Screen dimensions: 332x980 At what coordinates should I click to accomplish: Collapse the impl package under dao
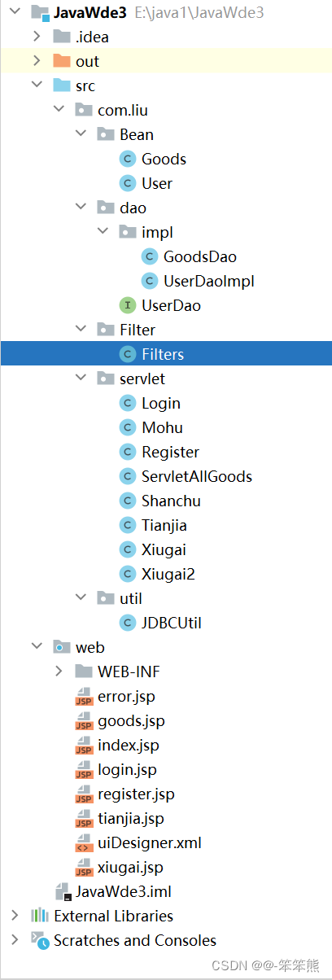pos(103,232)
